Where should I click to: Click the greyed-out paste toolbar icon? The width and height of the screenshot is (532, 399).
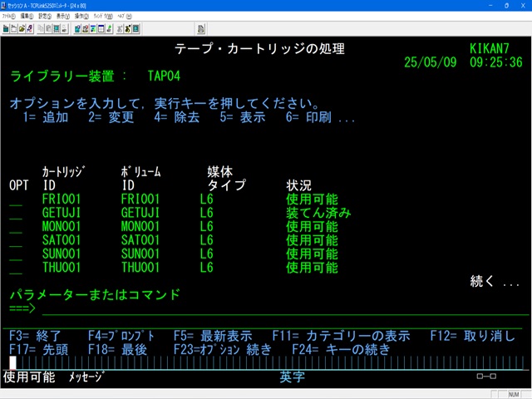tap(48, 29)
